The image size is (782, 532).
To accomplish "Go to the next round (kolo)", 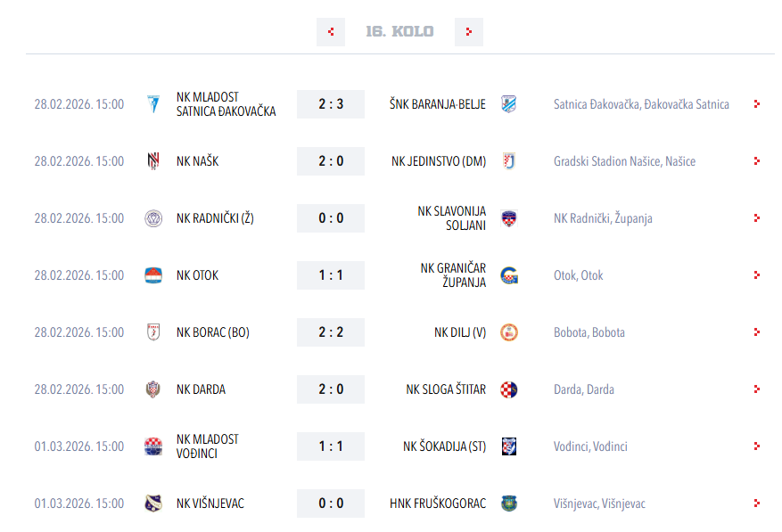I will pyautogui.click(x=468, y=32).
